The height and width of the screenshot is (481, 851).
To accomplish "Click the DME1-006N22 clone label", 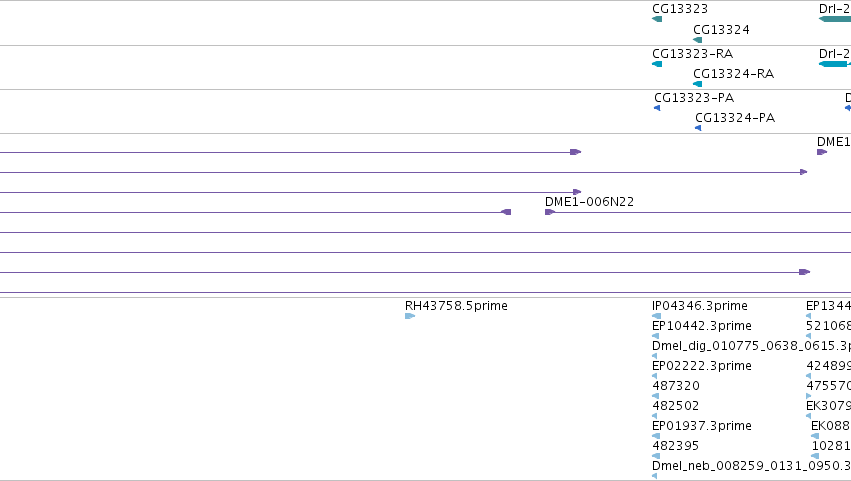I will 589,202.
